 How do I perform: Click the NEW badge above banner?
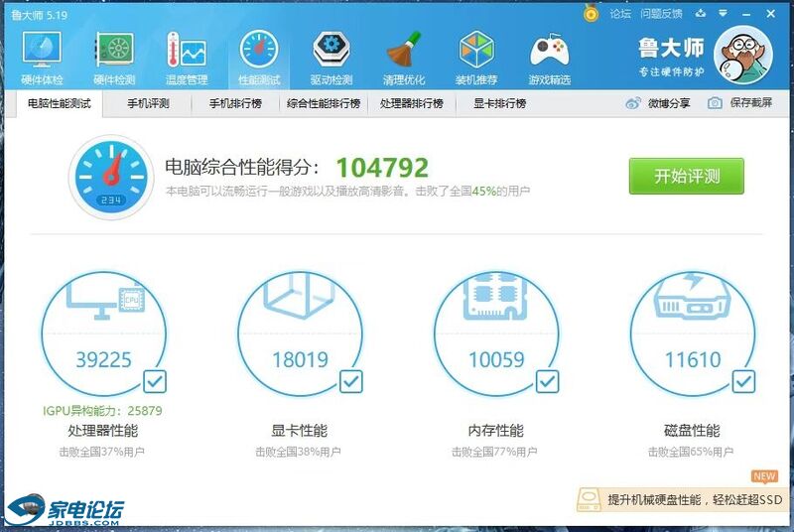pyautogui.click(x=764, y=476)
